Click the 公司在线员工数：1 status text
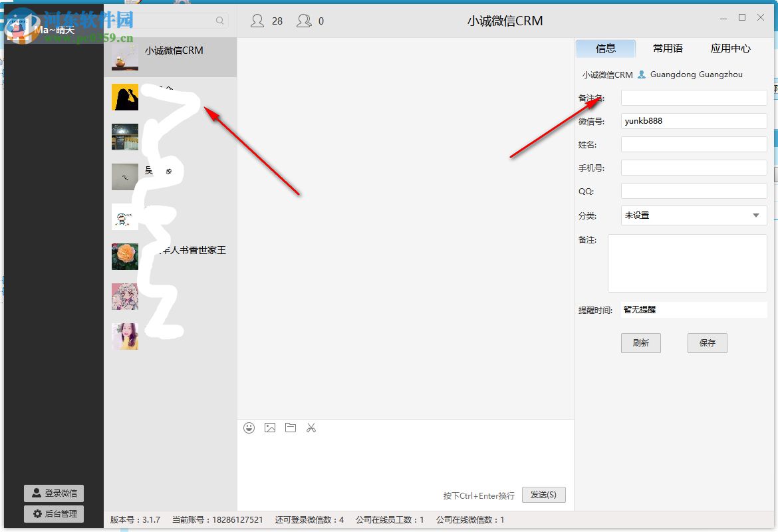This screenshot has width=778, height=532. [390, 520]
